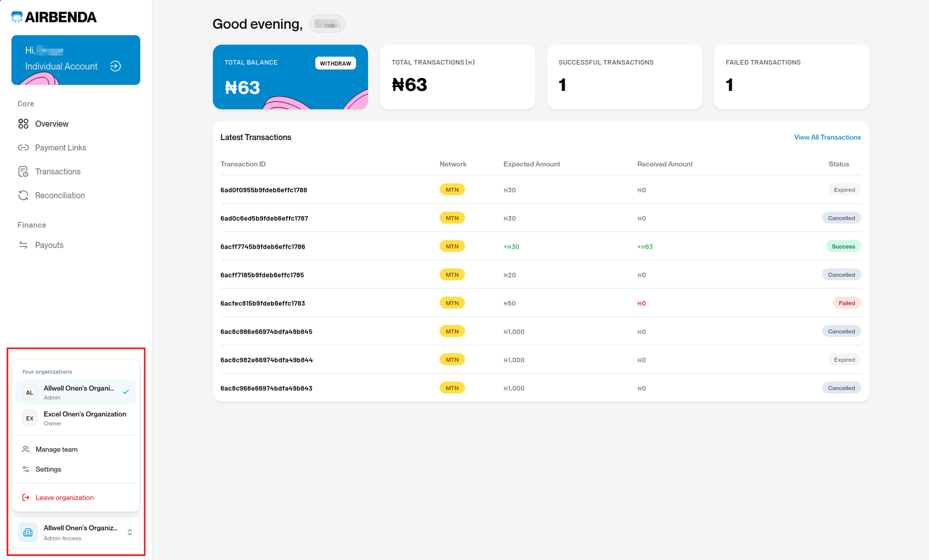Click the Individual Account card
The height and width of the screenshot is (560, 929).
pos(76,60)
